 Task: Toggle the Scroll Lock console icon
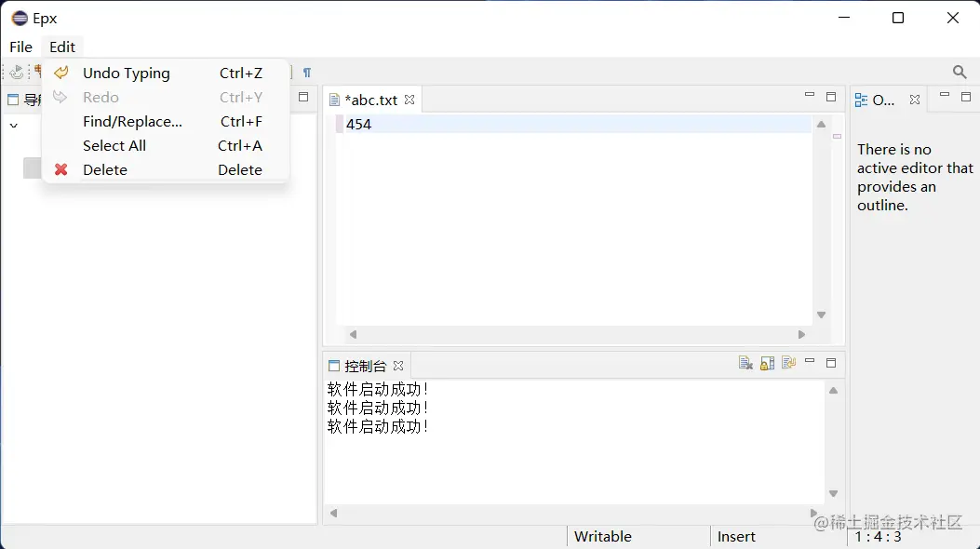767,363
